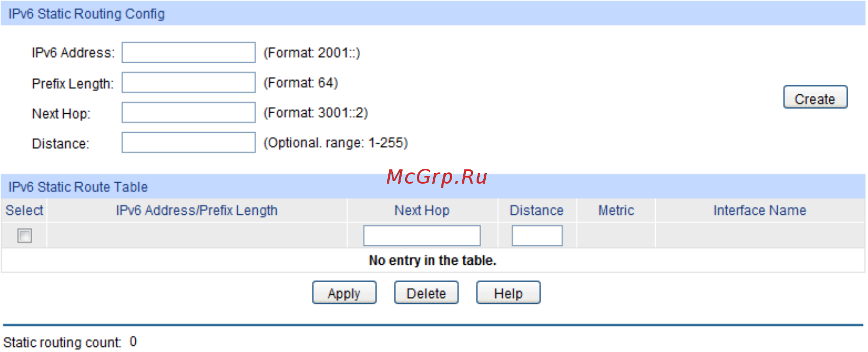The image size is (868, 352).
Task: Click the '(Optional. range: 1-255)' hint
Action: [336, 143]
